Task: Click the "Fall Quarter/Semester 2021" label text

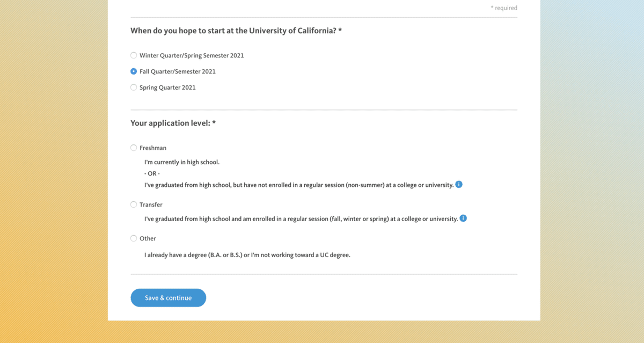Action: click(x=178, y=71)
